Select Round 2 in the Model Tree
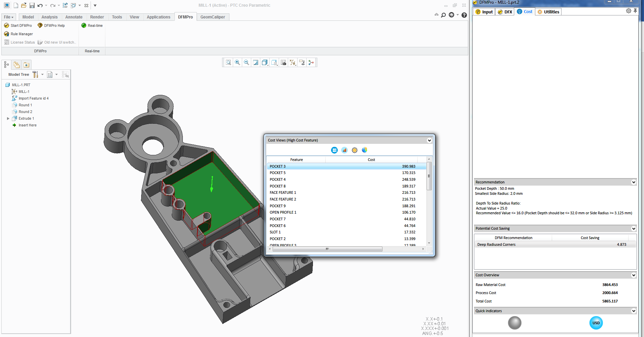The width and height of the screenshot is (644, 337). 25,112
